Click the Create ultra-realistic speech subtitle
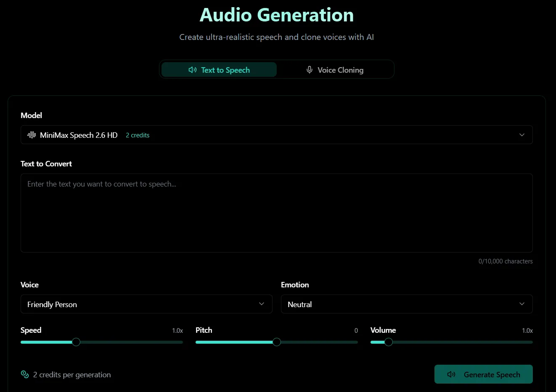This screenshot has width=556, height=392. 277,37
